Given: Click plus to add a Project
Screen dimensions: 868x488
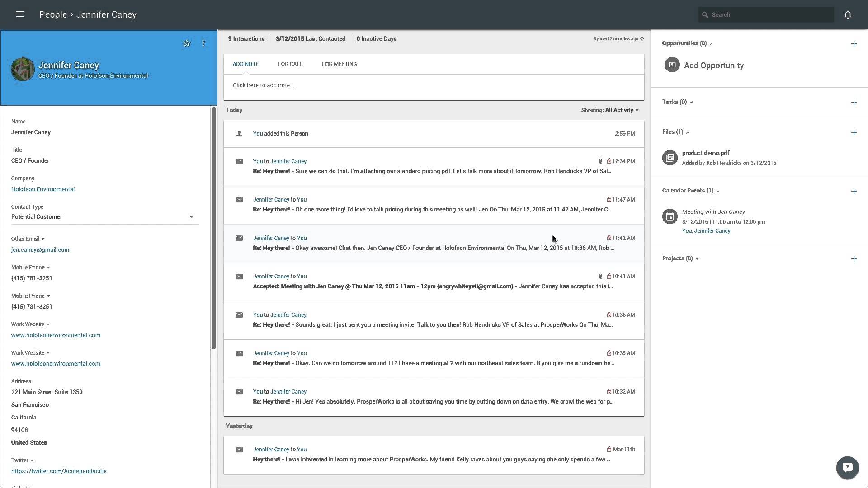Looking at the screenshot, I should 854,259.
